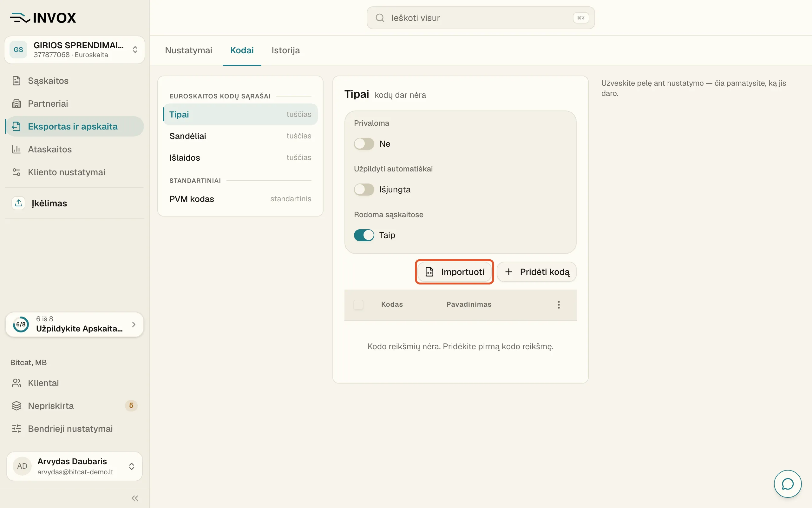Click the Eksportas ir apskaita export icon
Image resolution: width=812 pixels, height=508 pixels.
[x=16, y=126]
